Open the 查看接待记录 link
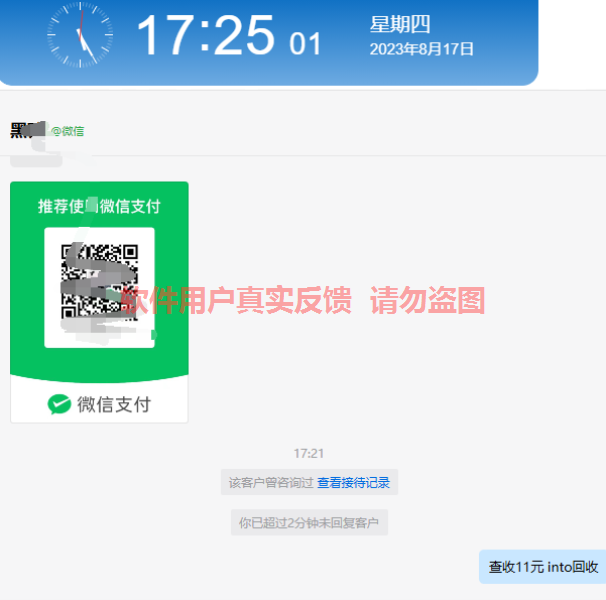 point(353,482)
